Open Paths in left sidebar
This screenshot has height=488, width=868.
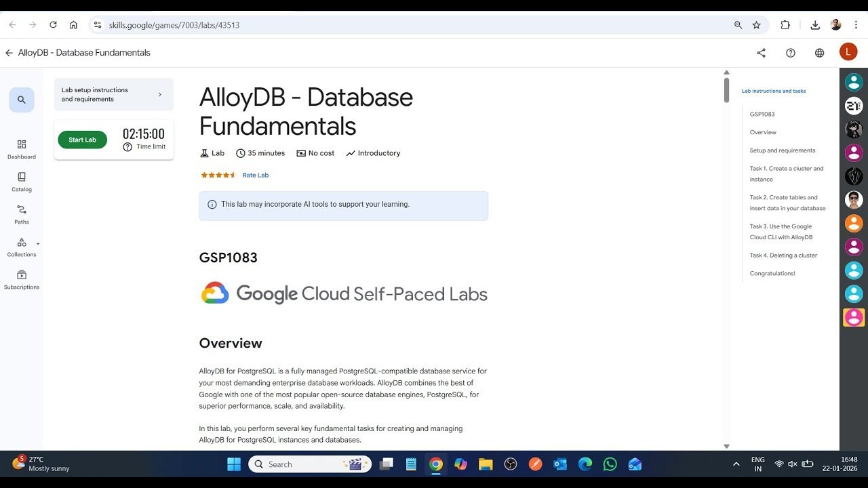tap(22, 214)
